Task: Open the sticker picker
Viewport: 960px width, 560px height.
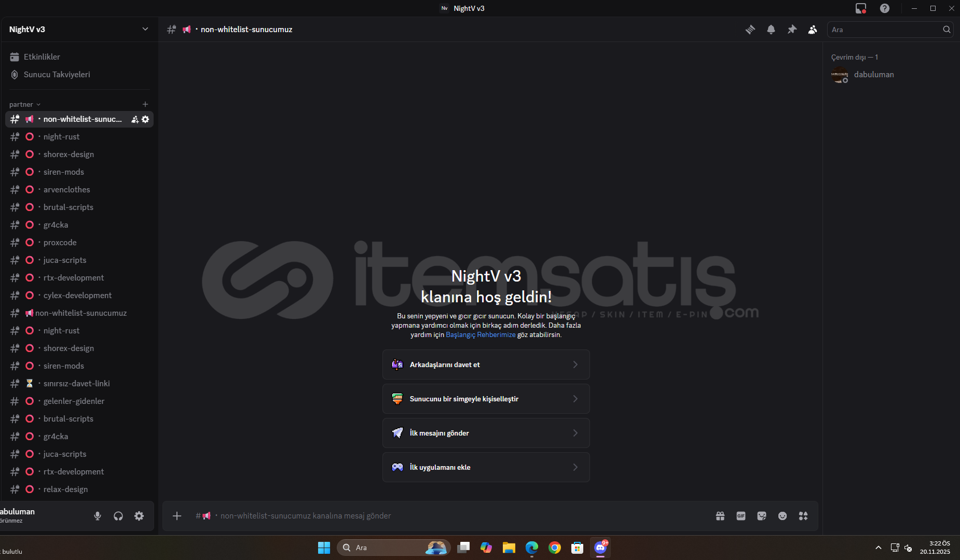Action: tap(762, 516)
